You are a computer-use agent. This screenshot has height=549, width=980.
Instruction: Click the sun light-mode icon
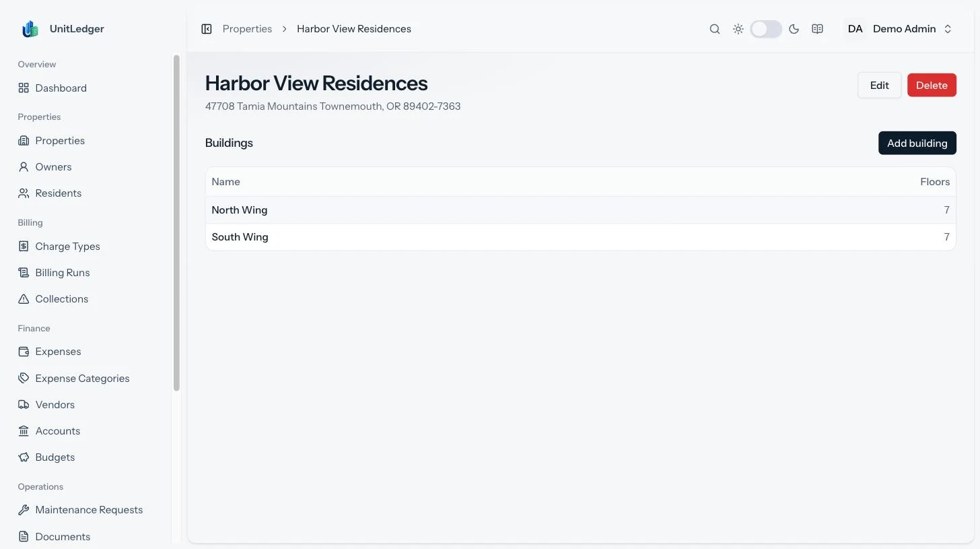(738, 29)
